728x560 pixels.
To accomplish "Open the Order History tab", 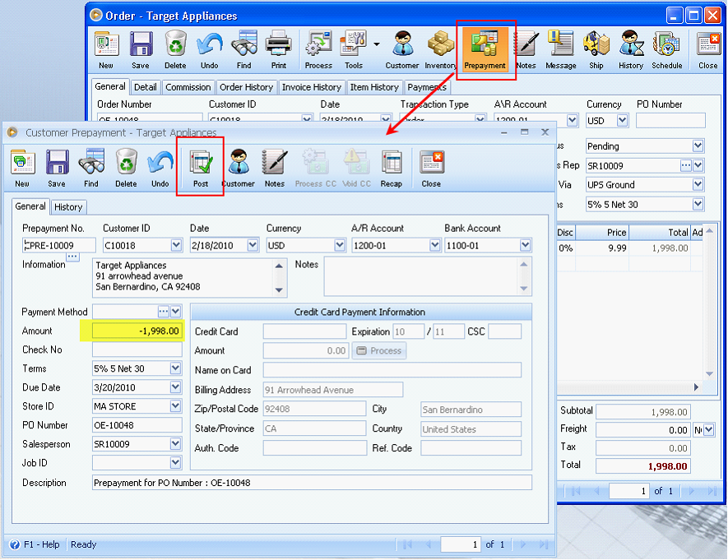I will pos(246,87).
